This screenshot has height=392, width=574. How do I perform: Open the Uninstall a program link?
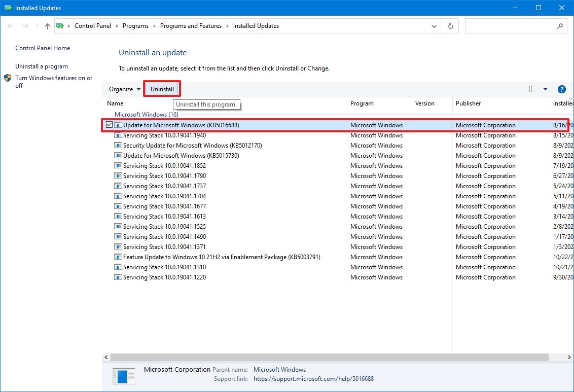pyautogui.click(x=42, y=66)
